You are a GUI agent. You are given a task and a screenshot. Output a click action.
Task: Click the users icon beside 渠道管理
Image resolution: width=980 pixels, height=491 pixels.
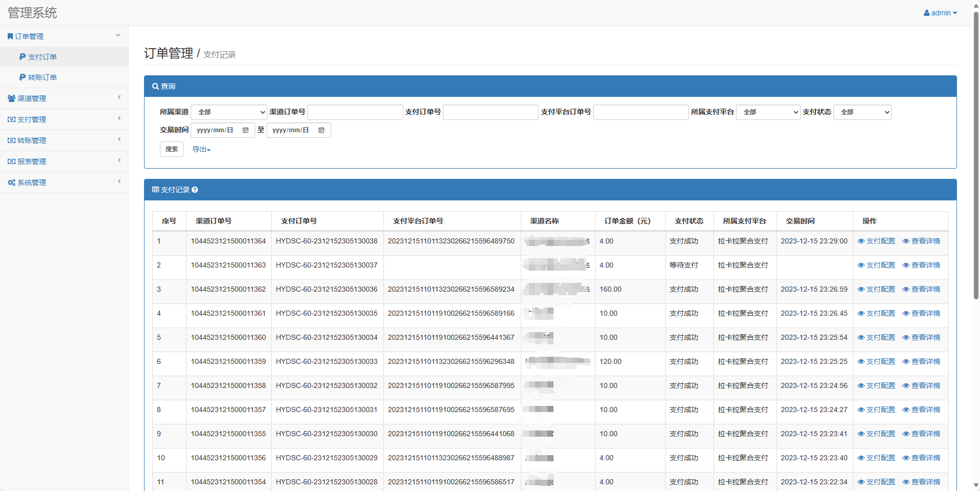coord(11,98)
